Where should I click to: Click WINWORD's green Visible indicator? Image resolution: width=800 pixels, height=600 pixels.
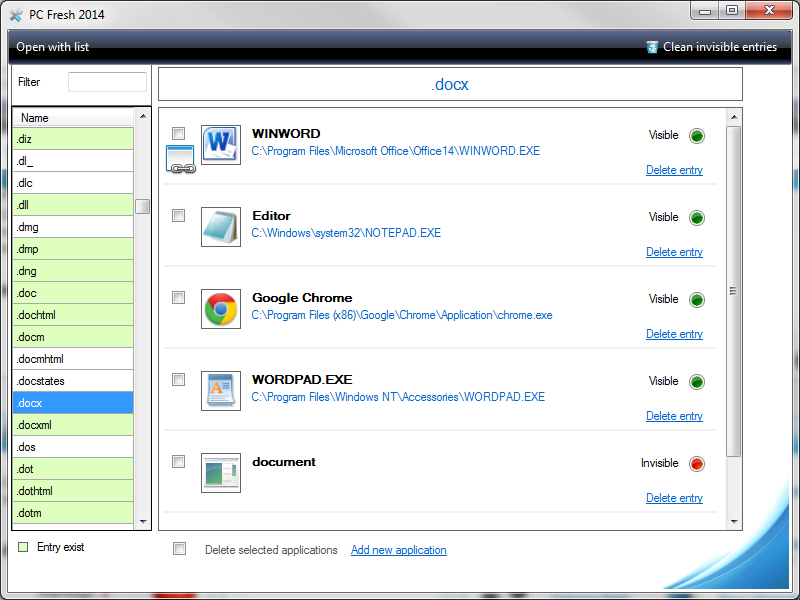pyautogui.click(x=697, y=136)
